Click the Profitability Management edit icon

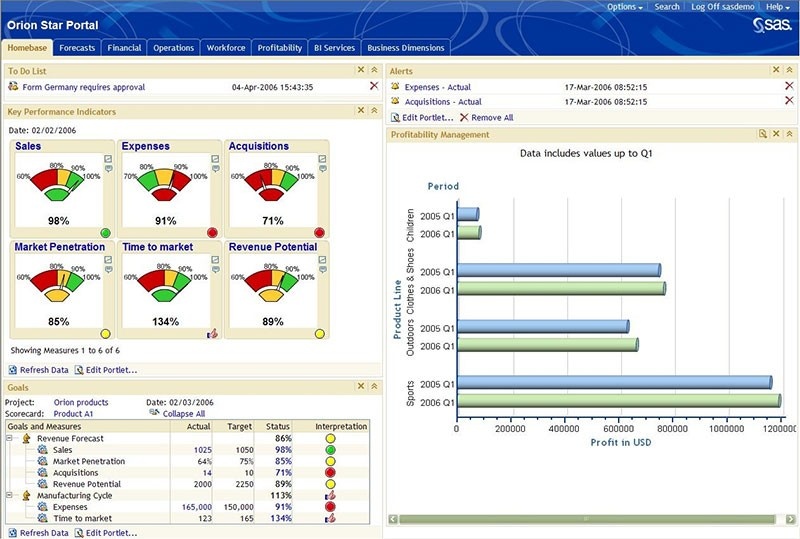[763, 134]
